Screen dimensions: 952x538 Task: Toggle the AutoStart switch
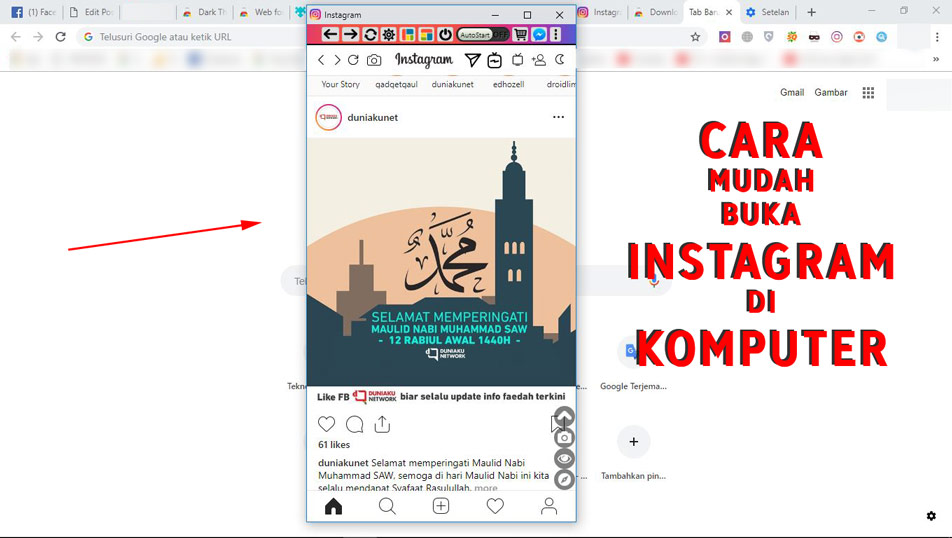483,35
